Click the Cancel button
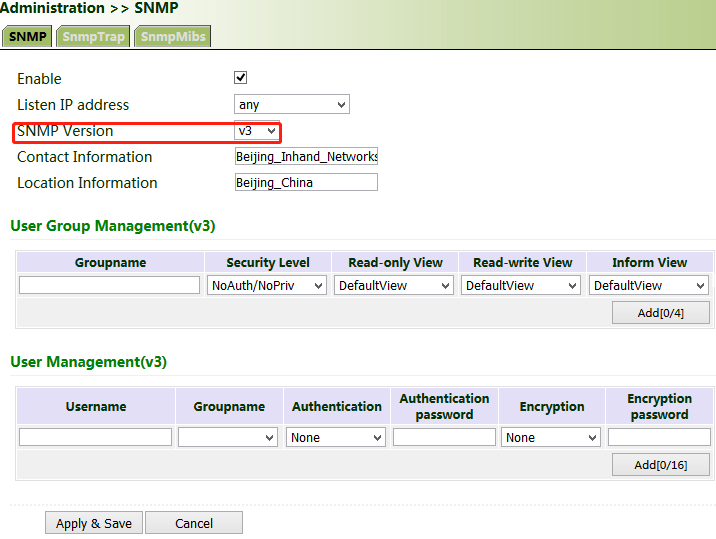Screen dimensions: 716x539 (x=194, y=523)
